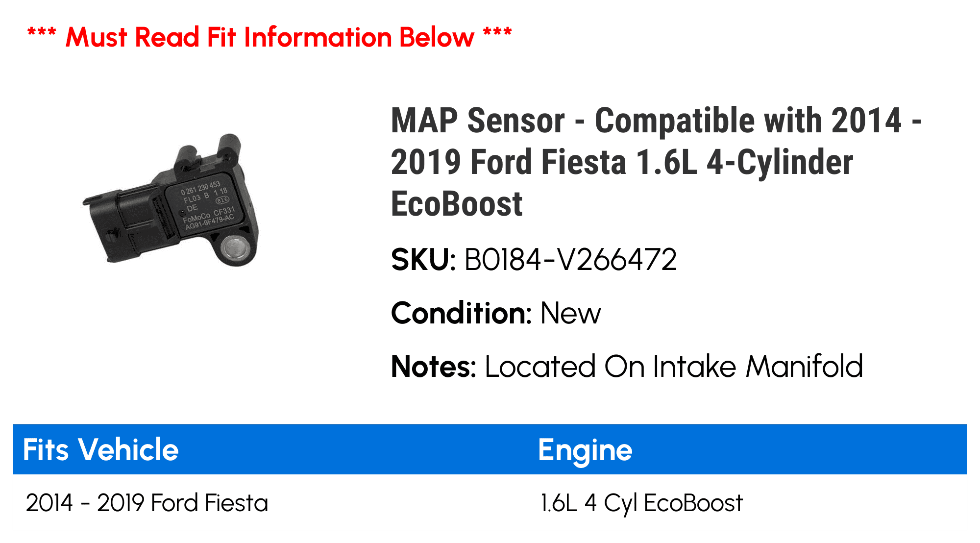Select the red Must Read Fit Information text
Screen dimensions: 980x543
[x=269, y=37]
